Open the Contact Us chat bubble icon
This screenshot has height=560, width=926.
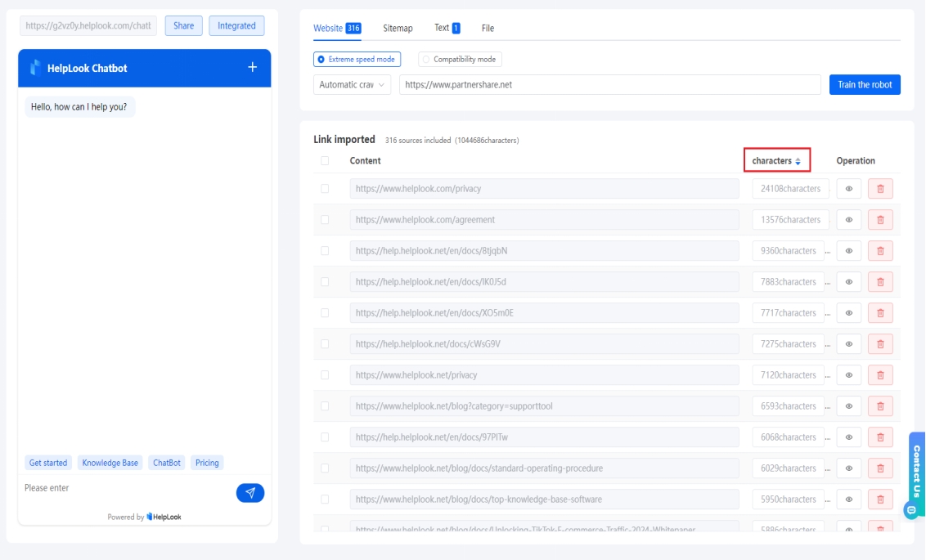pyautogui.click(x=911, y=509)
